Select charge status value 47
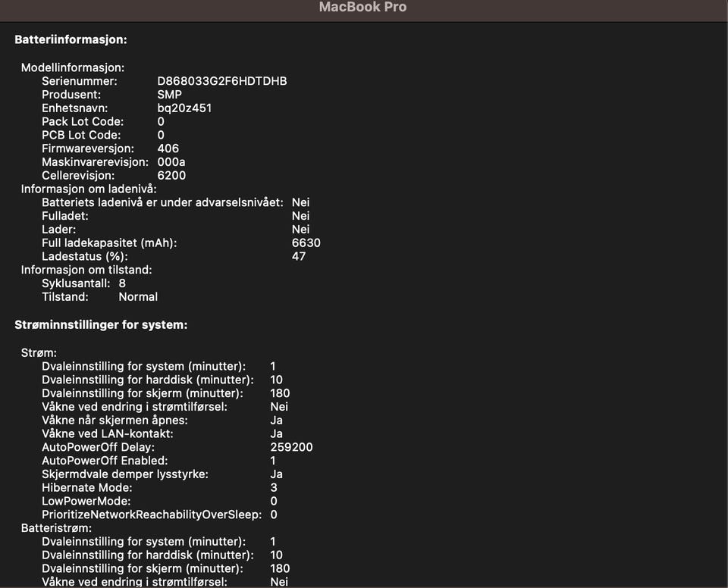The height and width of the screenshot is (588, 728). [299, 256]
